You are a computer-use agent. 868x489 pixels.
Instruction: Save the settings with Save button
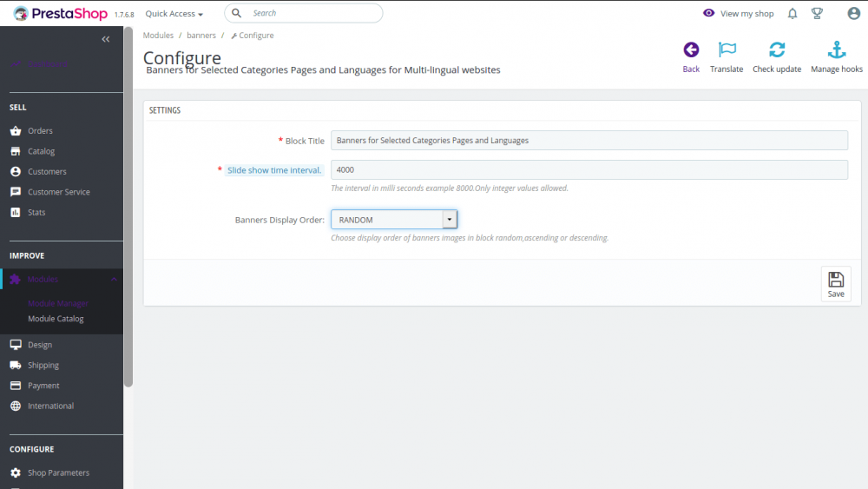click(x=836, y=284)
